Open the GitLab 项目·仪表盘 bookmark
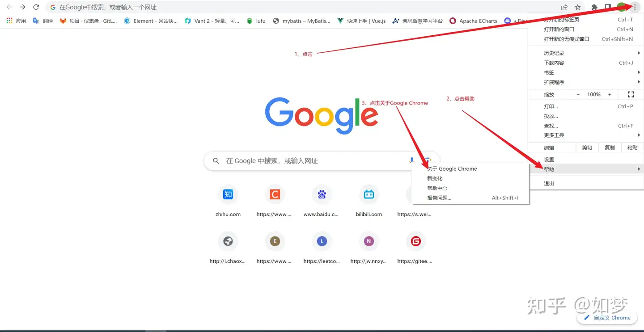The height and width of the screenshot is (332, 644). [x=89, y=21]
